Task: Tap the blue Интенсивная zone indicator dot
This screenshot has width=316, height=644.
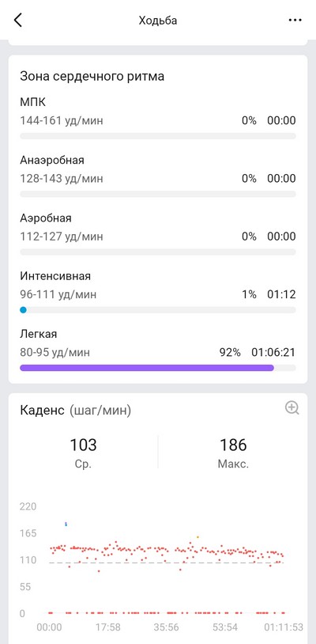Action: point(24,310)
